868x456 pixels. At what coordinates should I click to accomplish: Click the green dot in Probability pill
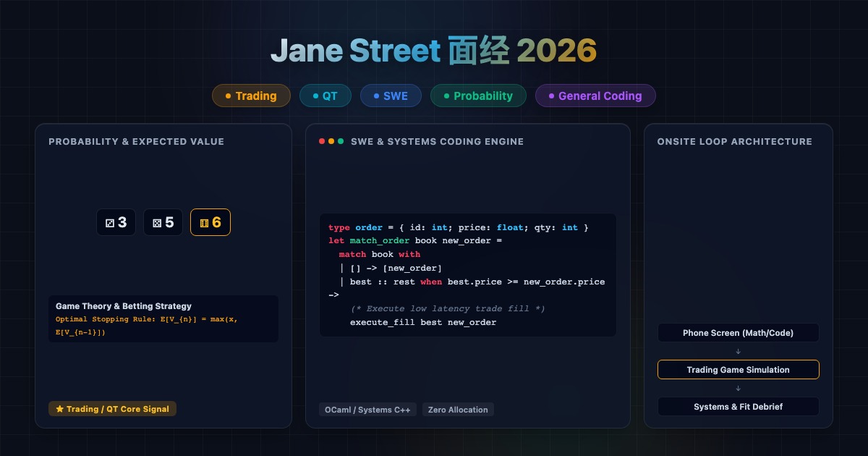click(446, 96)
